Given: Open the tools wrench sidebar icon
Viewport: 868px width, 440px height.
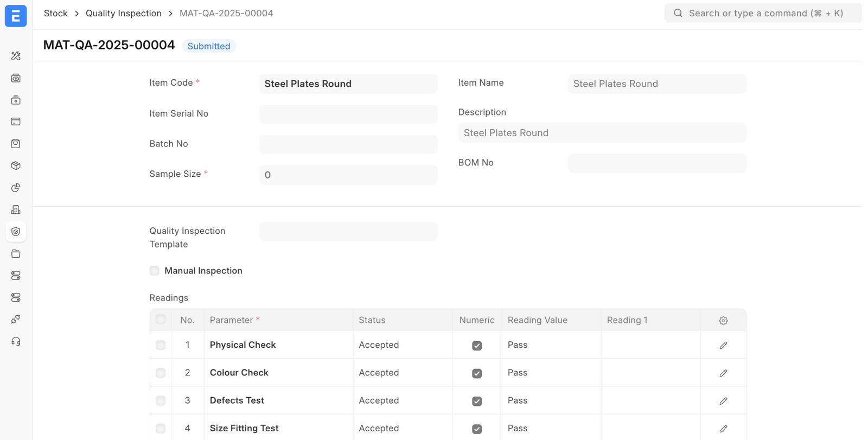Looking at the screenshot, I should [16, 56].
